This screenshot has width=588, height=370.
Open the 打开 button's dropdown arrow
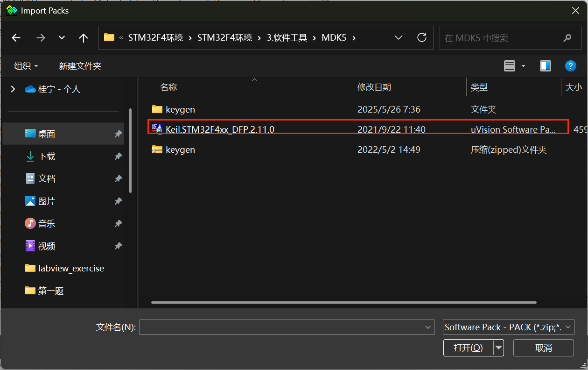pyautogui.click(x=498, y=348)
